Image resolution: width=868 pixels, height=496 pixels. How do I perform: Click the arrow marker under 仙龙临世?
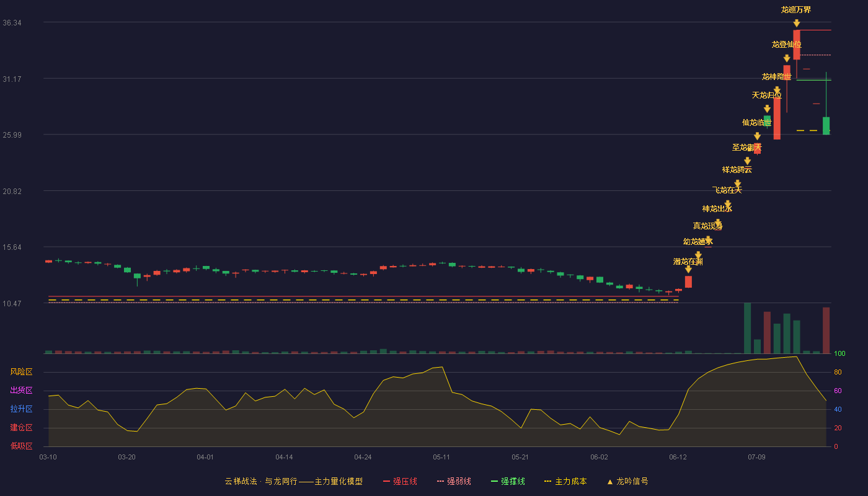coord(757,136)
